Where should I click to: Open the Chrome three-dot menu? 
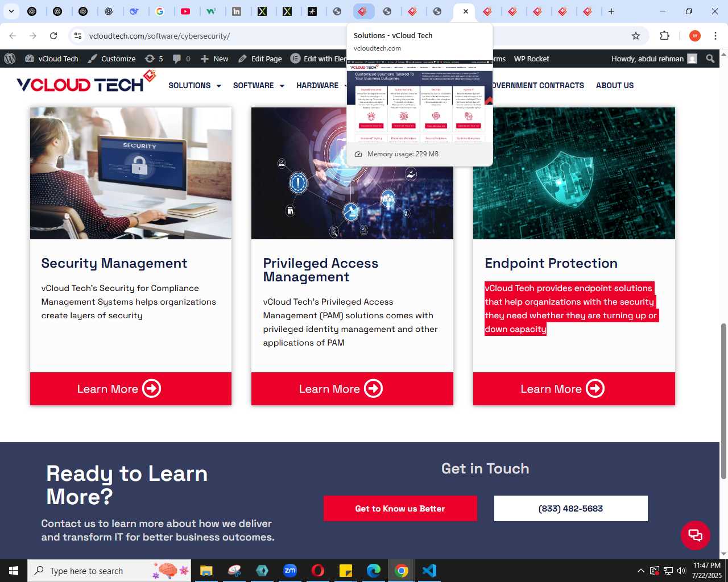715,36
